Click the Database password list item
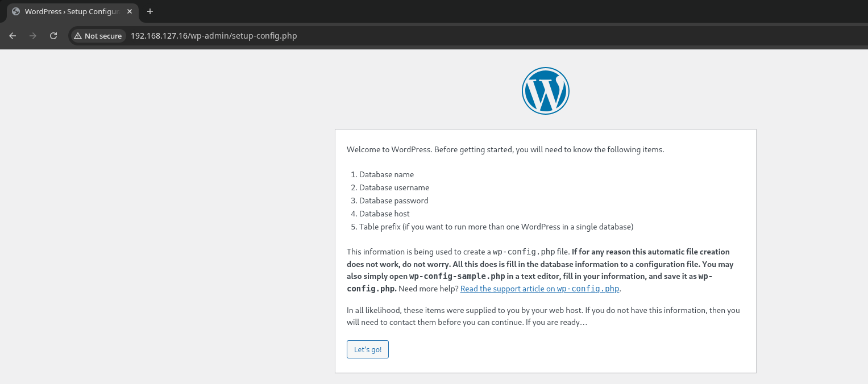 pyautogui.click(x=393, y=201)
